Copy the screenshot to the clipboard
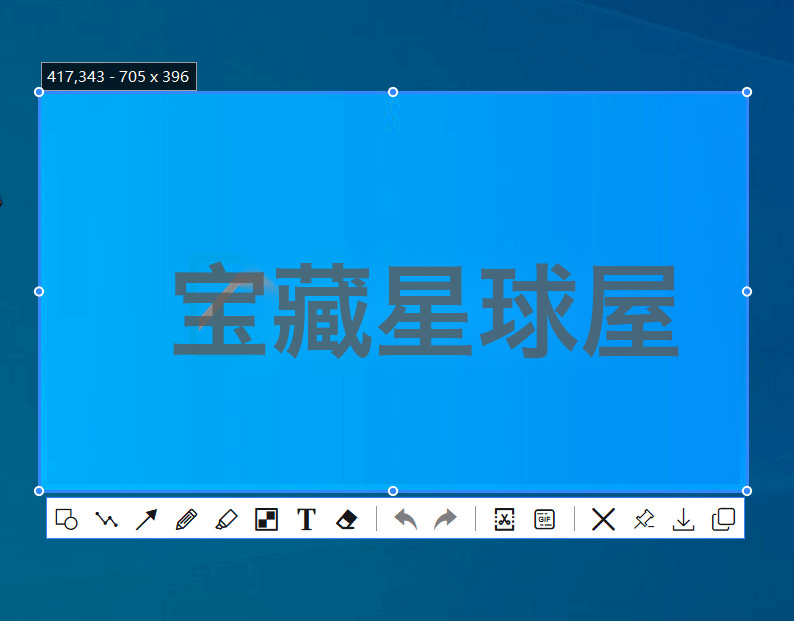794x621 pixels. [724, 519]
